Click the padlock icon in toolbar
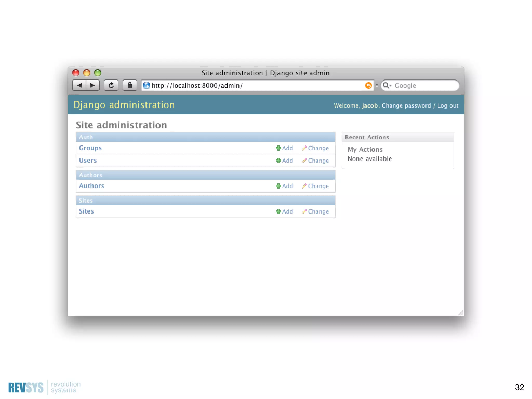 coord(130,85)
